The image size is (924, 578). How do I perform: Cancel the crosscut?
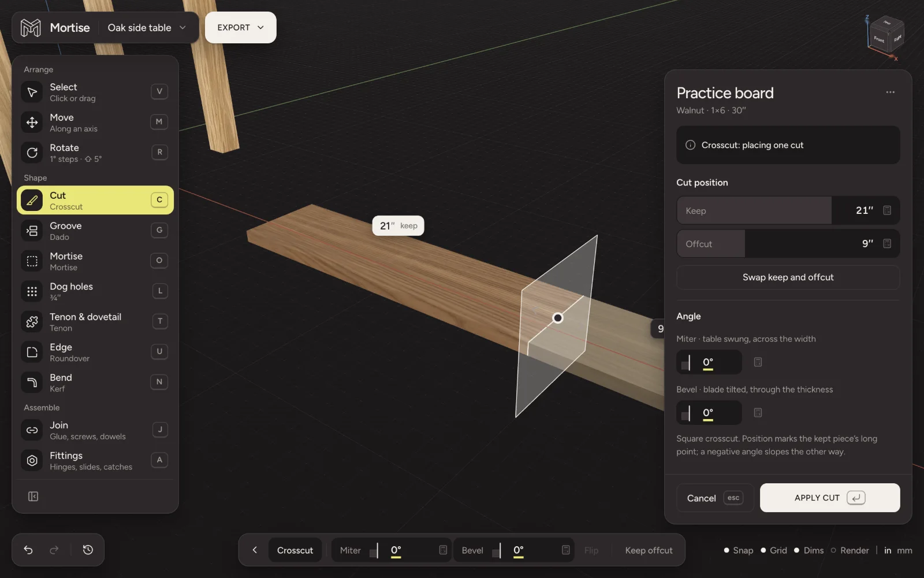pyautogui.click(x=715, y=498)
